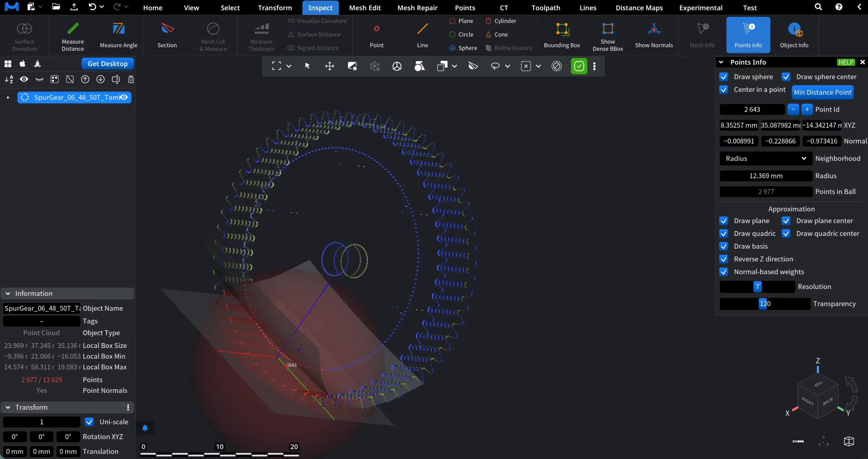This screenshot has height=459, width=868.
Task: Disable Reverse Z direction
Action: (724, 259)
